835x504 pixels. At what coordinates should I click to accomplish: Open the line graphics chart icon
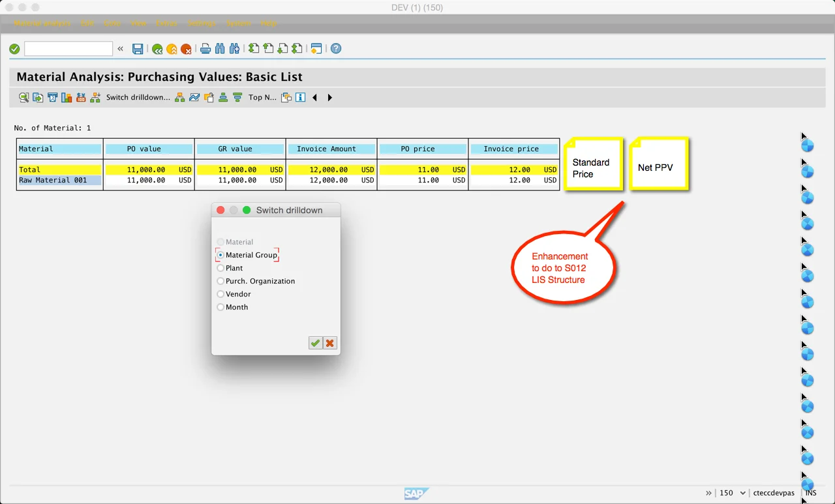(x=194, y=98)
